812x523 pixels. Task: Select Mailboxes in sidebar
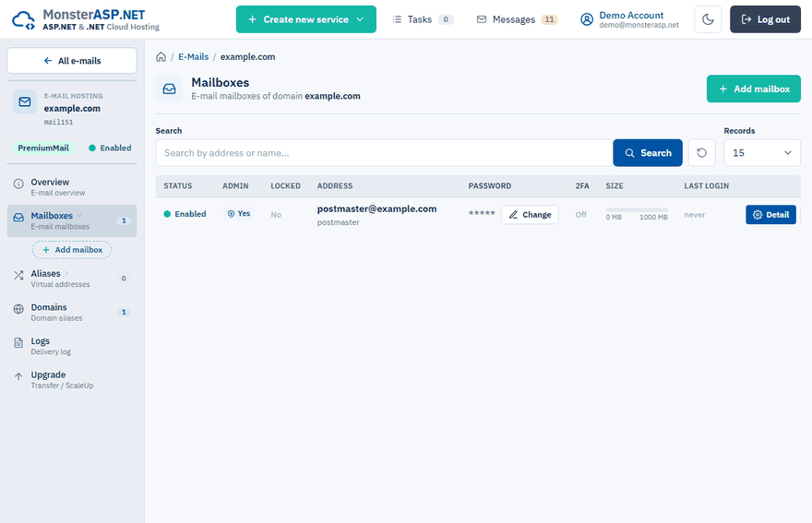click(72, 220)
